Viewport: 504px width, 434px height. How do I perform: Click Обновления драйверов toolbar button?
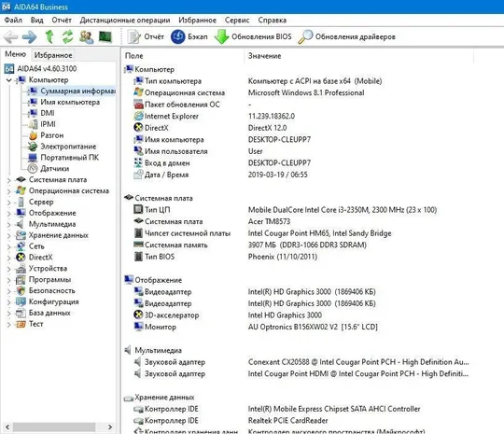(x=346, y=36)
